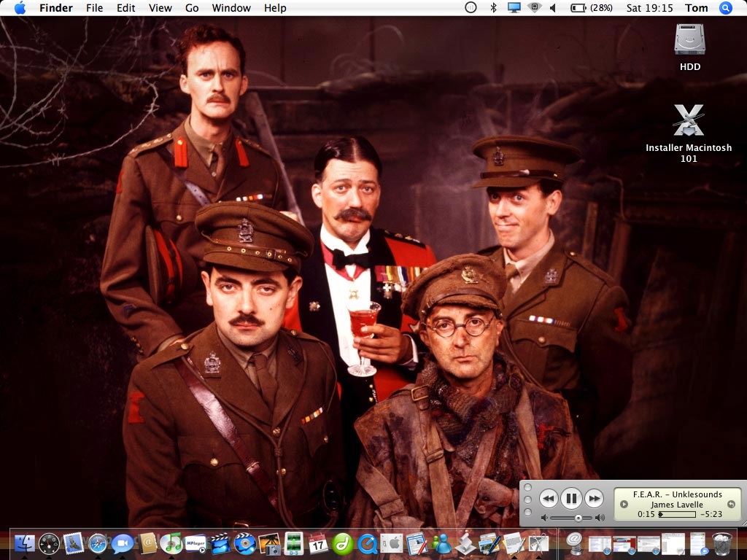Launch Dashboard from the Dock
Viewport: 747px width, 560px height.
click(x=49, y=543)
